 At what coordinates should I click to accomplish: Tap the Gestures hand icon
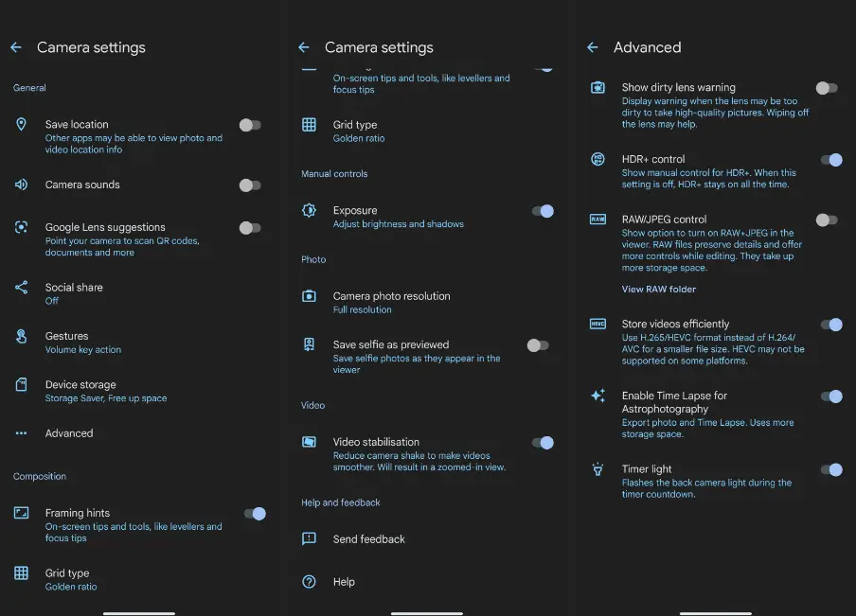[x=21, y=336]
